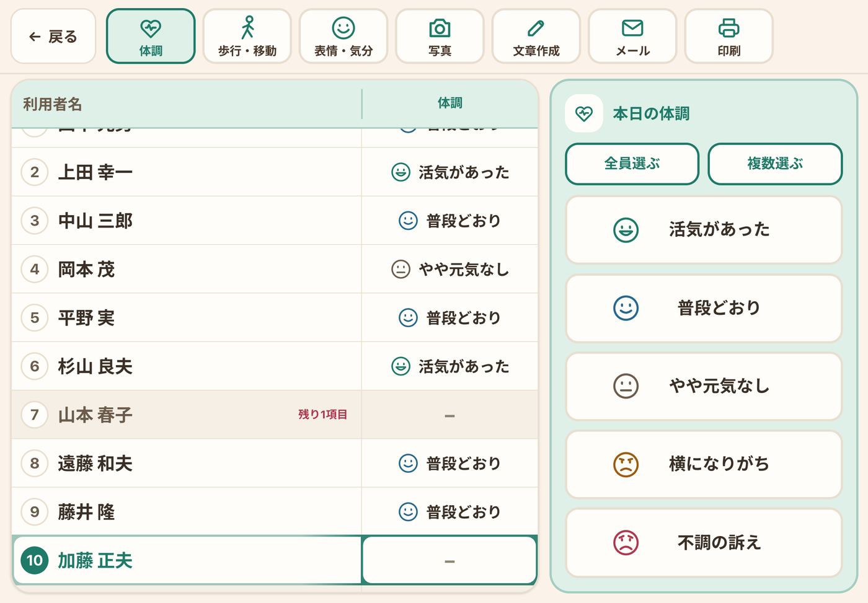Viewport: 868px width, 603px height.
Task: Choose the 普段どおり option
Action: (x=704, y=308)
